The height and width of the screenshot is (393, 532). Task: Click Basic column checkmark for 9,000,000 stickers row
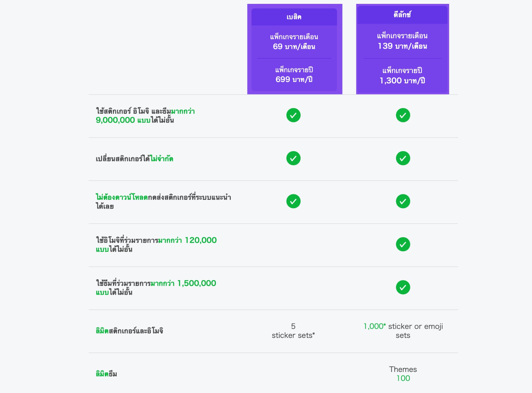[293, 115]
